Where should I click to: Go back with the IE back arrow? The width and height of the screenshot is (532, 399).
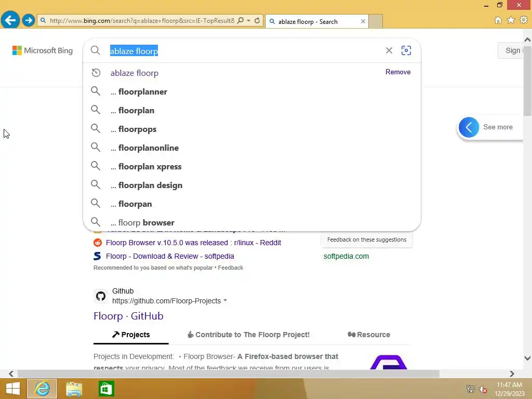click(10, 20)
